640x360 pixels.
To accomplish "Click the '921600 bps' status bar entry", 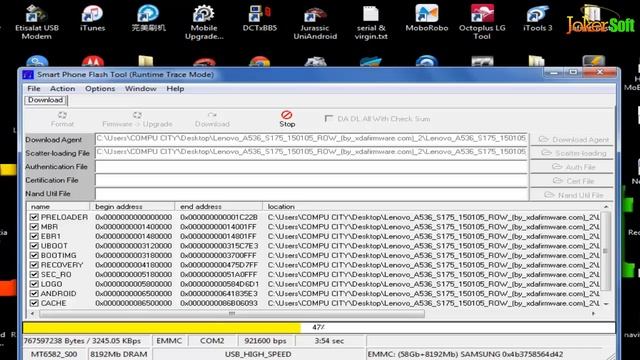I will [265, 341].
